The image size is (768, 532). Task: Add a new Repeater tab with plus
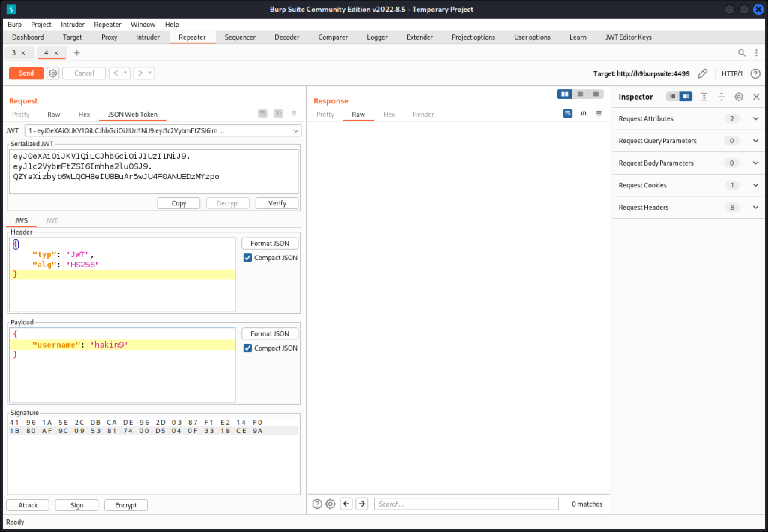77,53
